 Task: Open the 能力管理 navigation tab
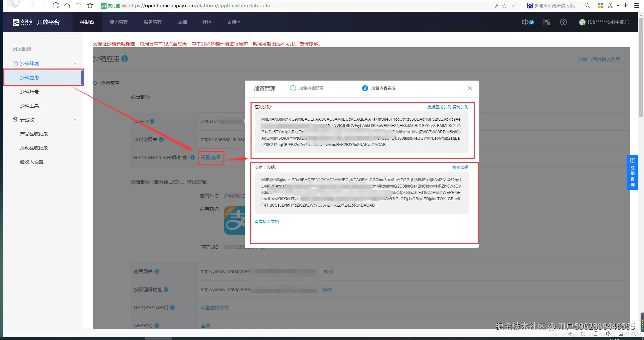pyautogui.click(x=119, y=22)
